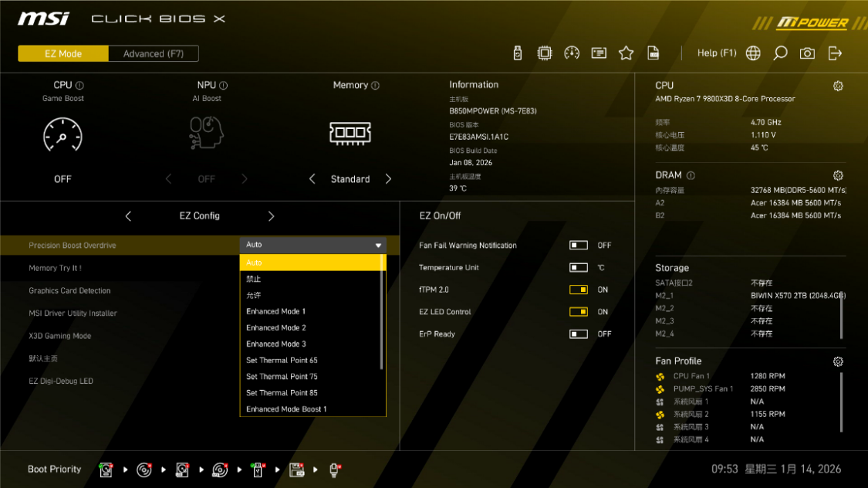Go to previous EZ Config page arrow
868x488 pixels.
[x=128, y=216]
